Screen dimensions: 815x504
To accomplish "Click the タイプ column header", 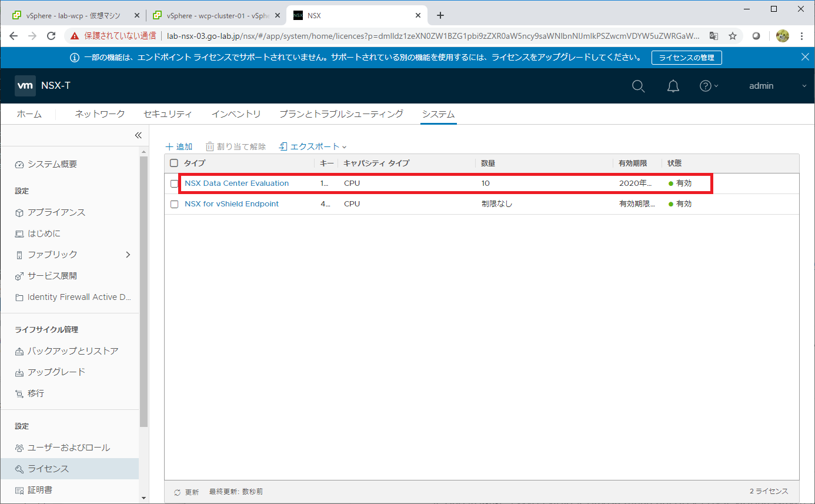I will pos(195,163).
